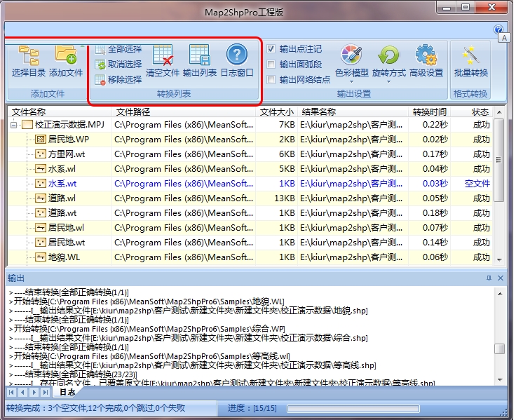Sort by the 转换时间 column header

[429, 112]
